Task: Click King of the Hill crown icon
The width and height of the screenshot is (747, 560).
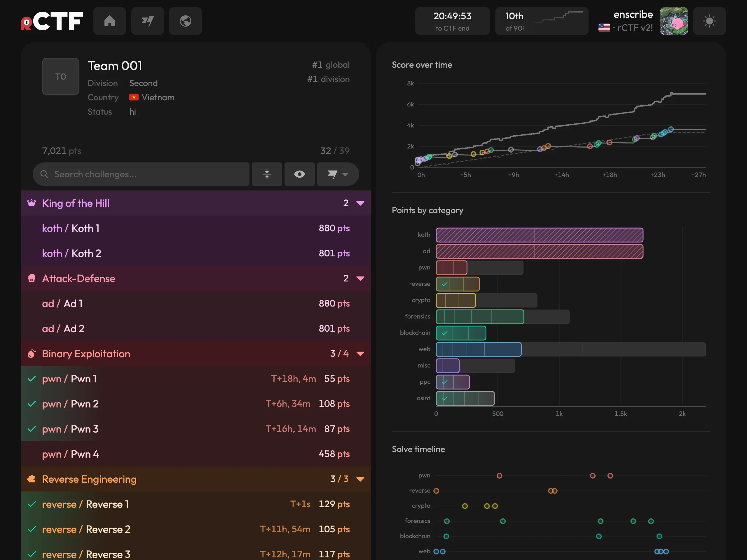Action: pos(32,203)
